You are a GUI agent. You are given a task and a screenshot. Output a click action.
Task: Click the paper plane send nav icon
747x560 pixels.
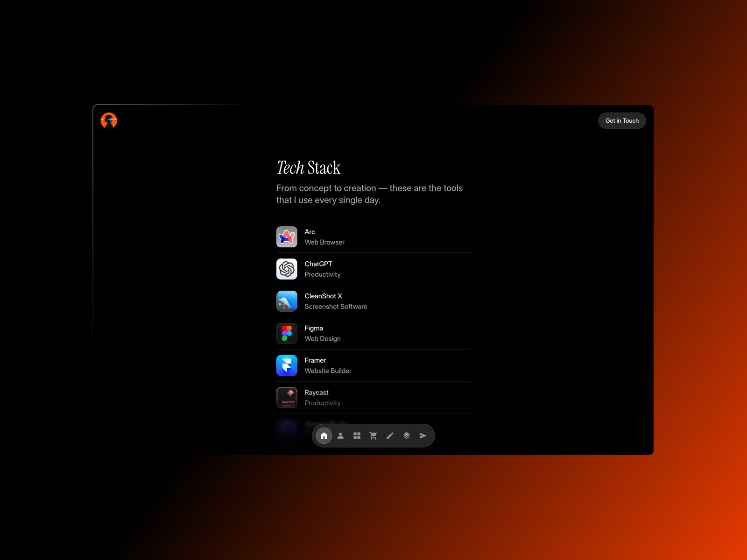(423, 436)
